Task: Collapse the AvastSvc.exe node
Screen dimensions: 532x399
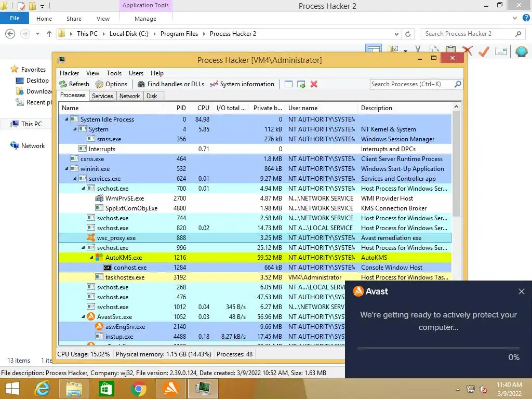Action: point(83,316)
